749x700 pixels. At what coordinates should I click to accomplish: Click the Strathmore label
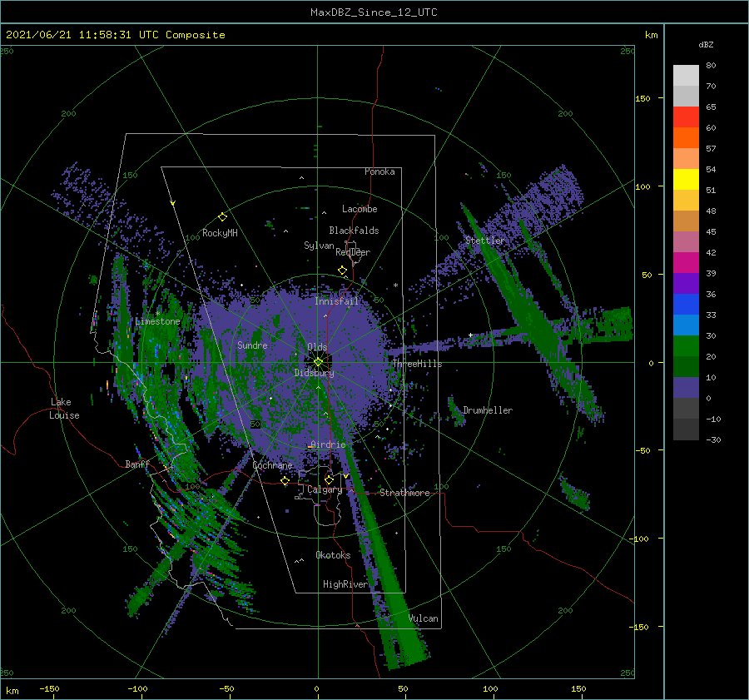pos(404,493)
